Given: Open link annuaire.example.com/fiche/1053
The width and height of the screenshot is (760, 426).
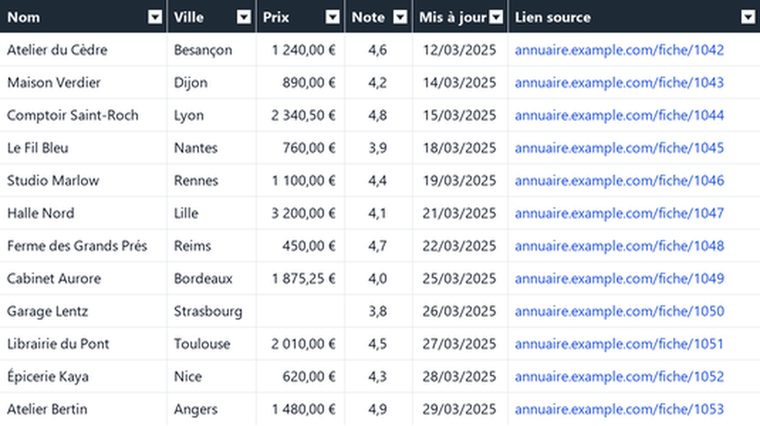Looking at the screenshot, I should pos(619,409).
